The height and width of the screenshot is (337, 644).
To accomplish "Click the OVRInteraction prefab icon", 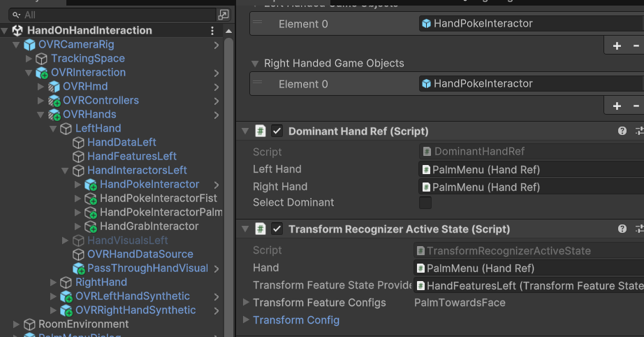I will click(41, 73).
